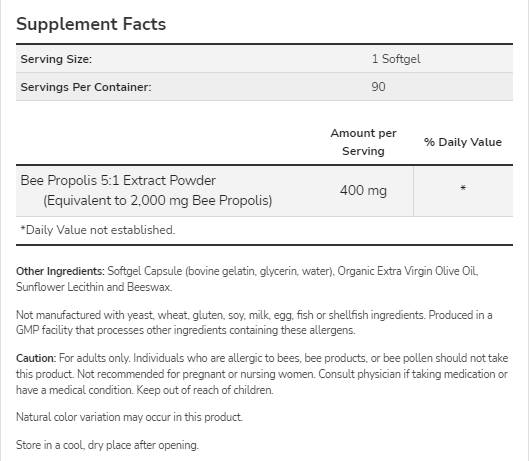Click the Supplement Facts heading

pos(91,24)
